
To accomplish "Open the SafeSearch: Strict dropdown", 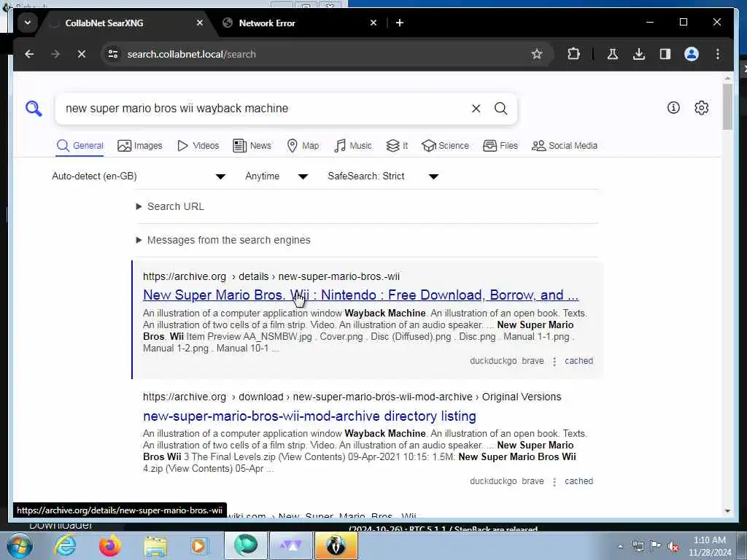I will coord(384,176).
